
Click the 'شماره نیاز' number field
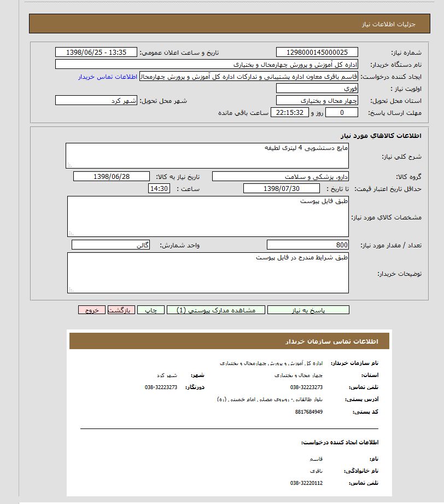(317, 53)
